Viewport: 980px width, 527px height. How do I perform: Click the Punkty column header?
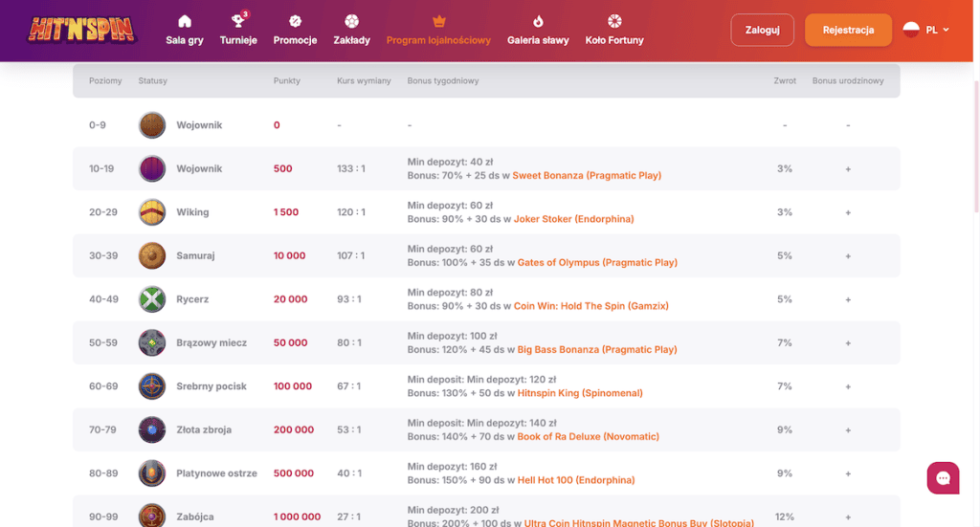tap(287, 80)
